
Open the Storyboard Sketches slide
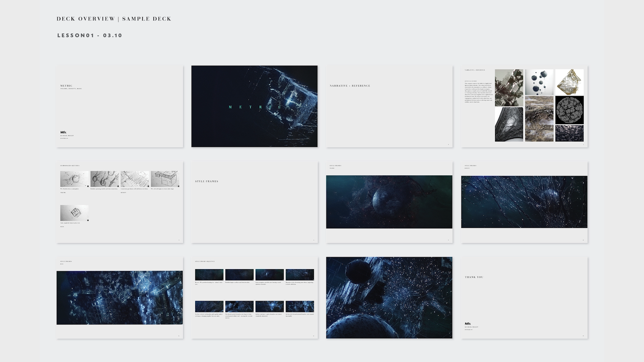tap(120, 202)
